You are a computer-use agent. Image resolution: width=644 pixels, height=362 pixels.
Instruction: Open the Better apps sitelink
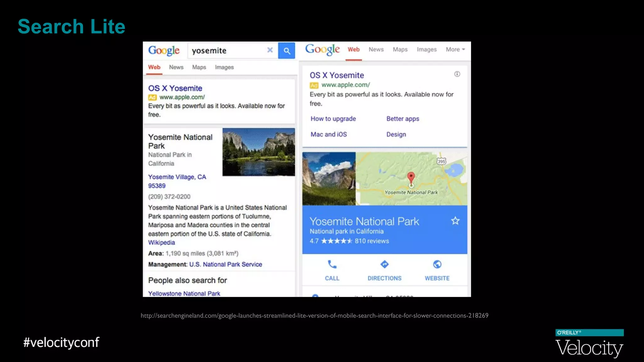[403, 119]
